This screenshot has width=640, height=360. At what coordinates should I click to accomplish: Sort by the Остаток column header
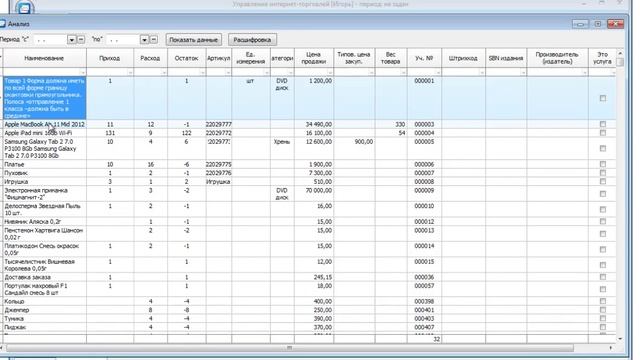pyautogui.click(x=187, y=58)
